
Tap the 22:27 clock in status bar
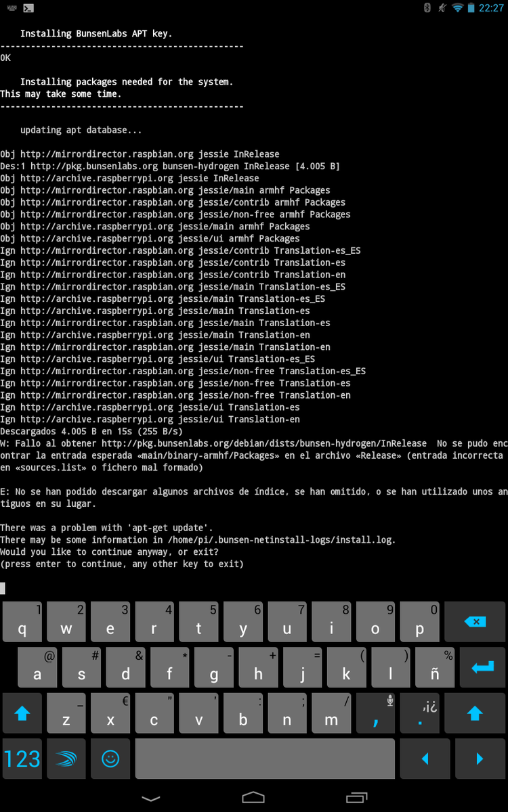pyautogui.click(x=491, y=8)
